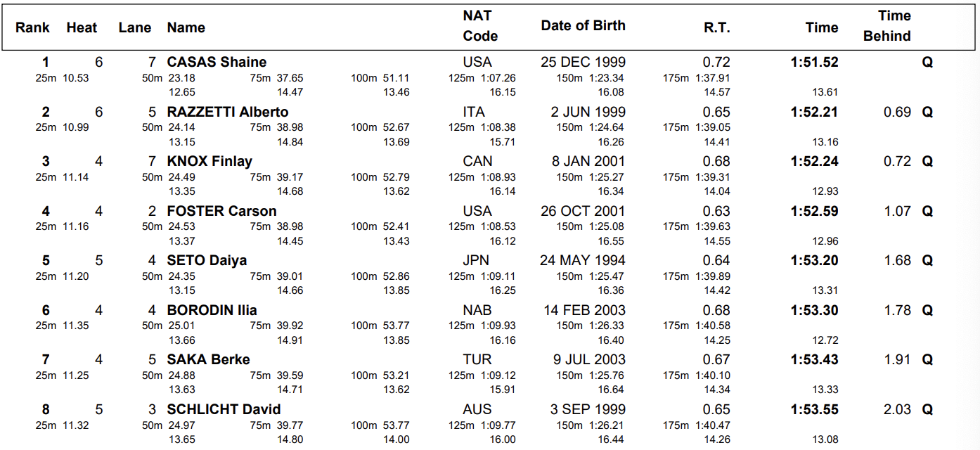980x450 pixels.
Task: Click SCHLICHT David's final time 1:53.55
Action: (814, 410)
